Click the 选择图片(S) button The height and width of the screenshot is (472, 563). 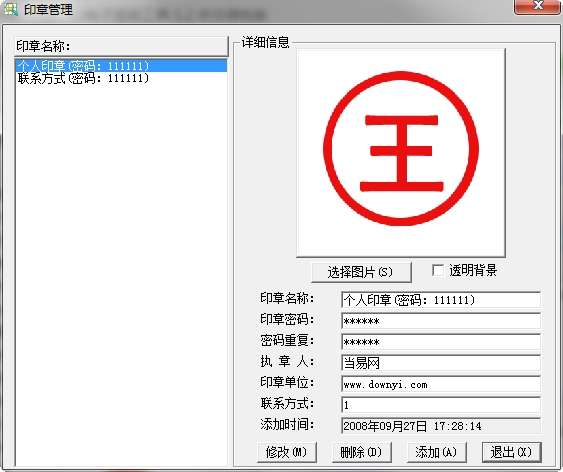point(361,272)
